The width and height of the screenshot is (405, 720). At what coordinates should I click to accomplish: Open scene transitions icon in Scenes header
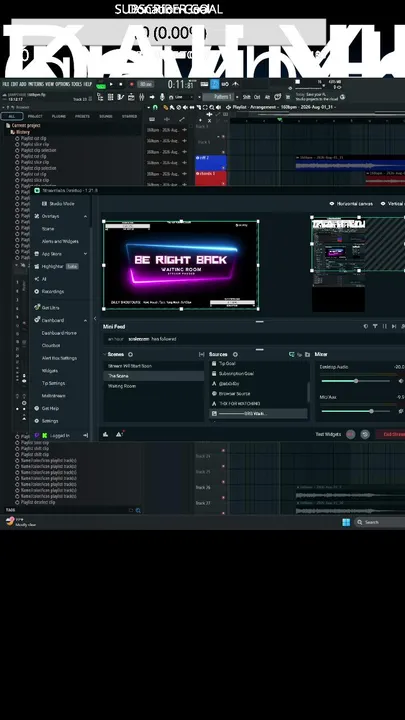tap(201, 354)
